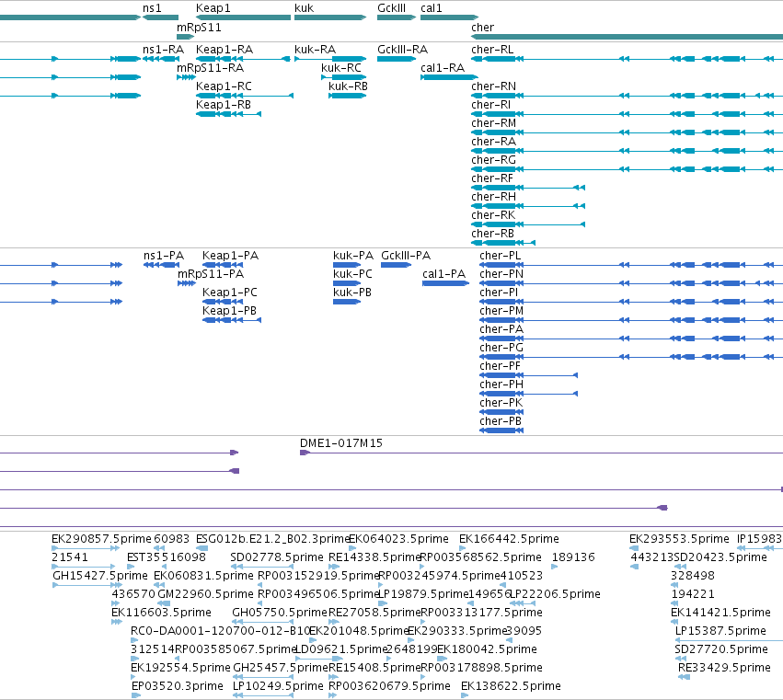Viewport: 783px width, 700px height.
Task: Select EST GH15427.5prime label
Action: (100, 576)
